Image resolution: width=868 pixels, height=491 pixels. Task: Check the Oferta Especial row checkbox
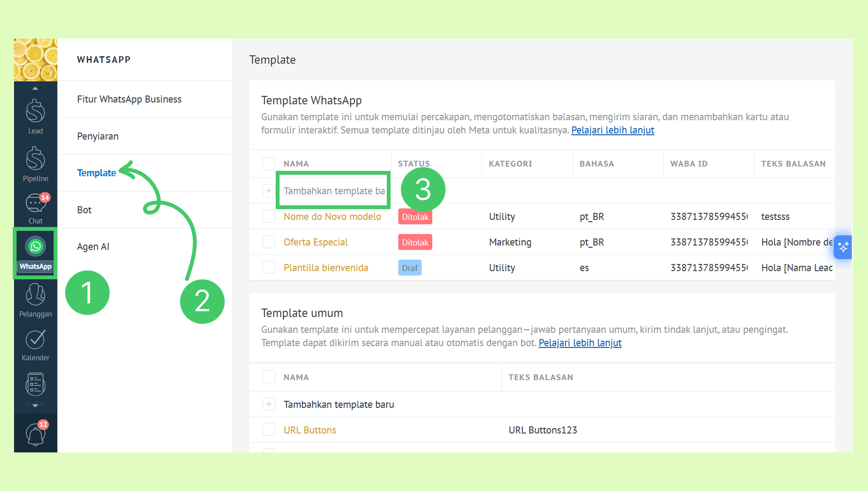tap(269, 242)
